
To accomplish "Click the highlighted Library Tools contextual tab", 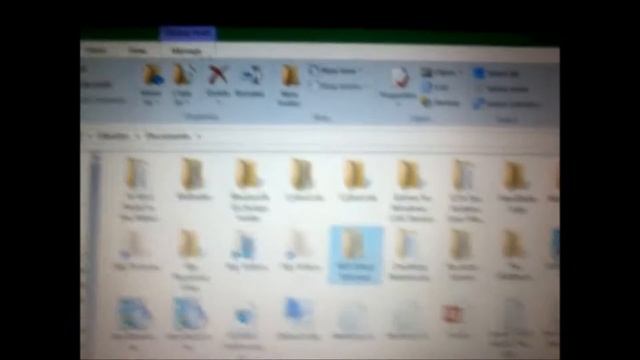I will pos(188,33).
